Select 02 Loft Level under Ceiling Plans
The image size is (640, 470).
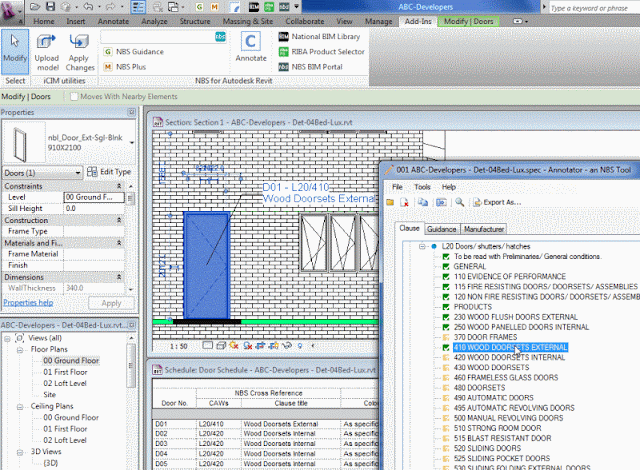(65, 440)
